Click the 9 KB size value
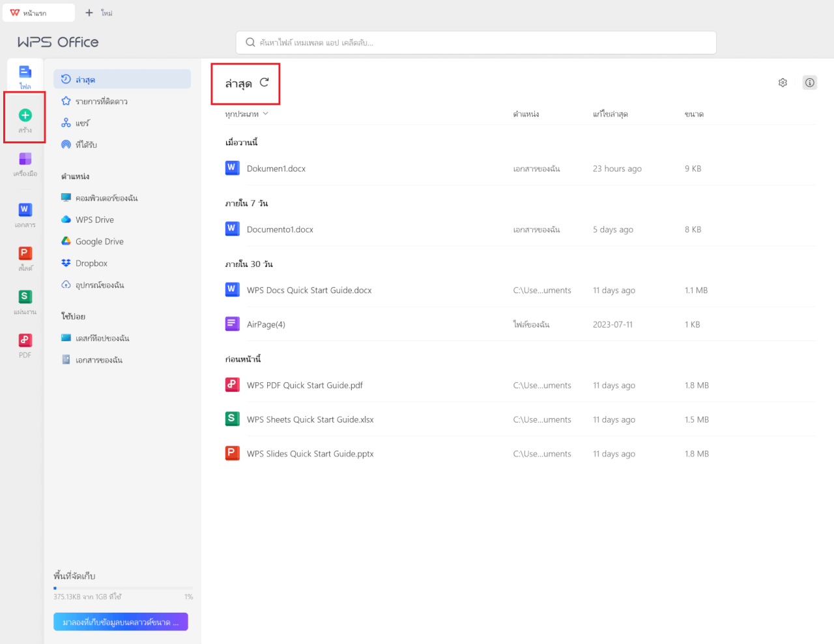This screenshot has height=644, width=834. point(693,169)
